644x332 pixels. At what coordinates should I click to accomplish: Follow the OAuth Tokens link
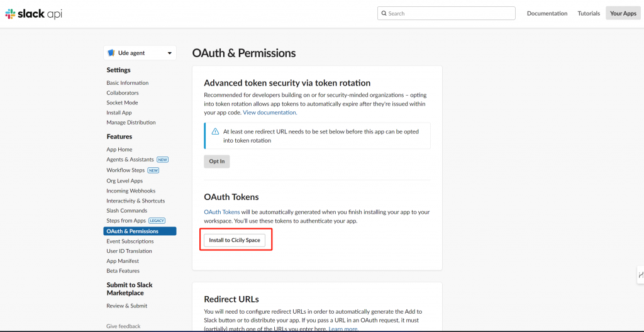222,212
